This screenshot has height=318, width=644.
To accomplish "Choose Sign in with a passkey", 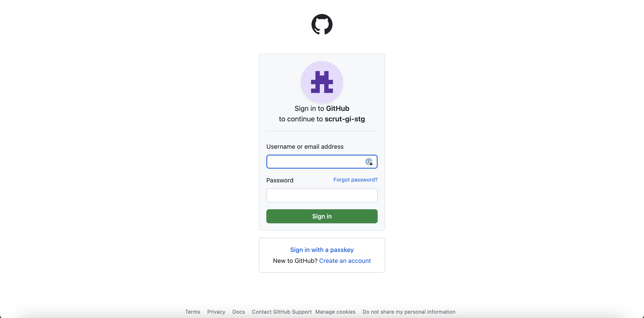I will [x=322, y=250].
